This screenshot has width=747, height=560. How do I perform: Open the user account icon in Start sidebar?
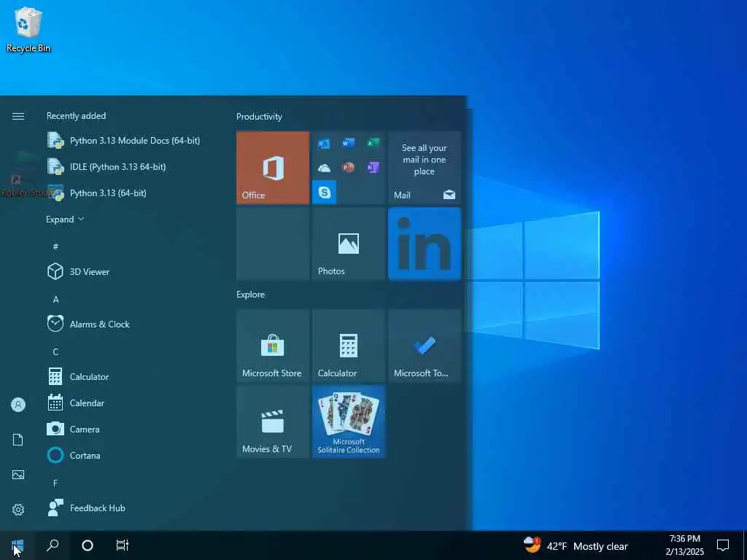point(18,405)
